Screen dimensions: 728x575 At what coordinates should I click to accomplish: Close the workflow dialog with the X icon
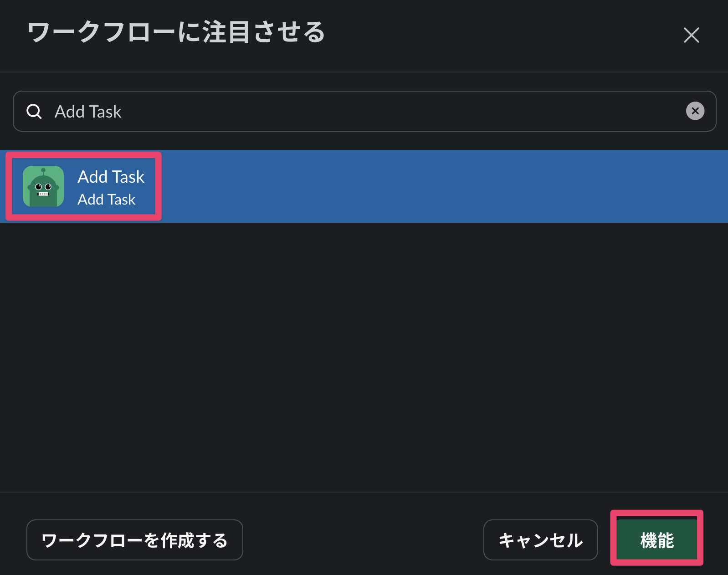pyautogui.click(x=691, y=35)
